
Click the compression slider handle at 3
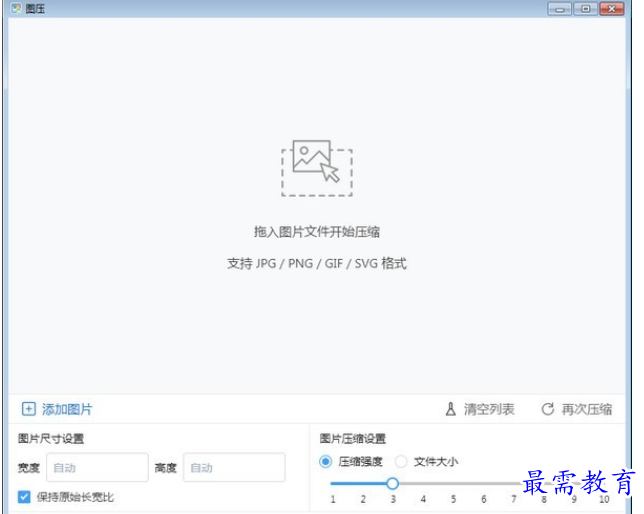pos(392,483)
